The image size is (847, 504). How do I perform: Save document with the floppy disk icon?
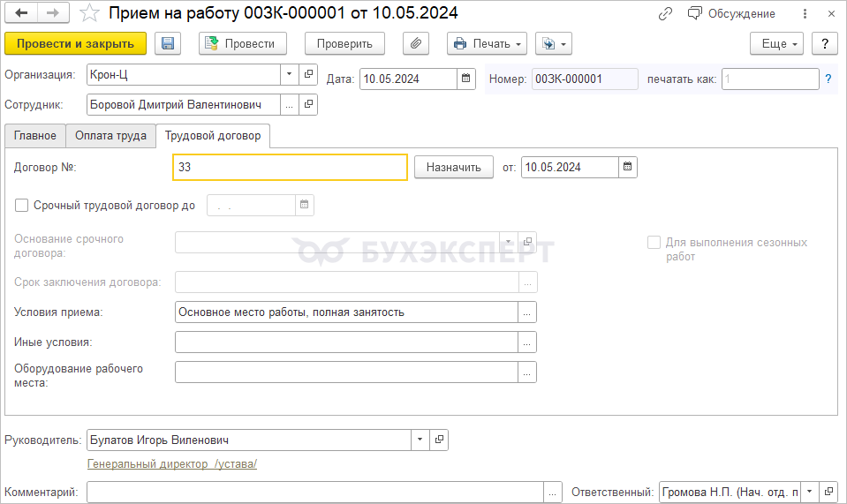168,44
